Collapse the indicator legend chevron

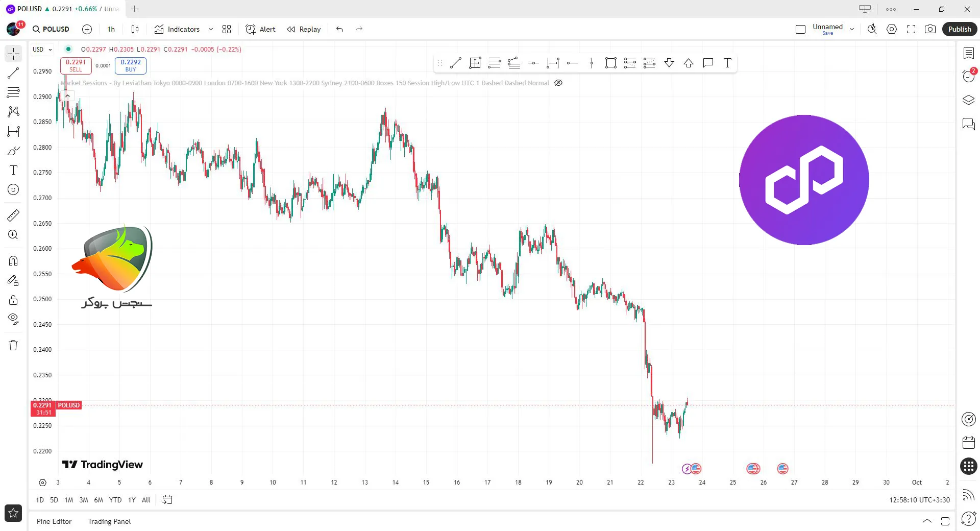(67, 95)
